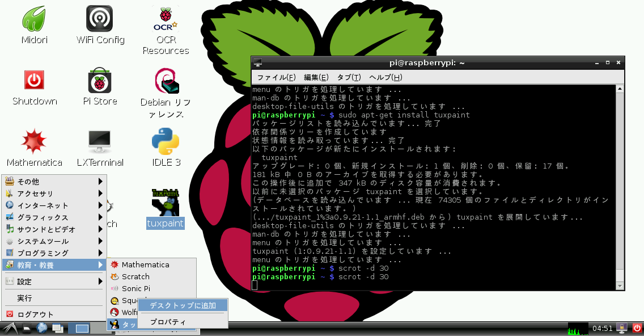This screenshot has height=336, width=644.
Task: Open the Midori browser desktop icon
Action: tap(35, 24)
